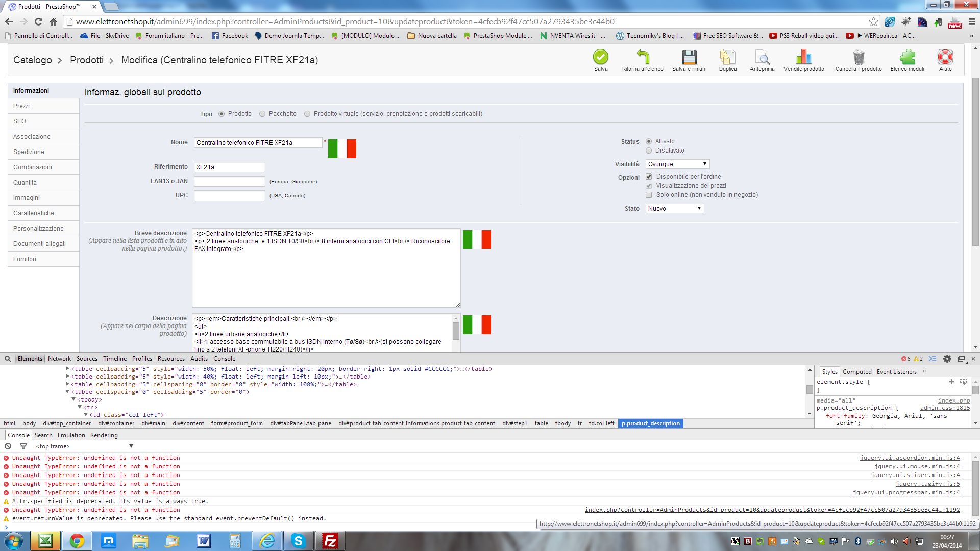Open admin.css:1815 stylesheet link

(x=945, y=408)
